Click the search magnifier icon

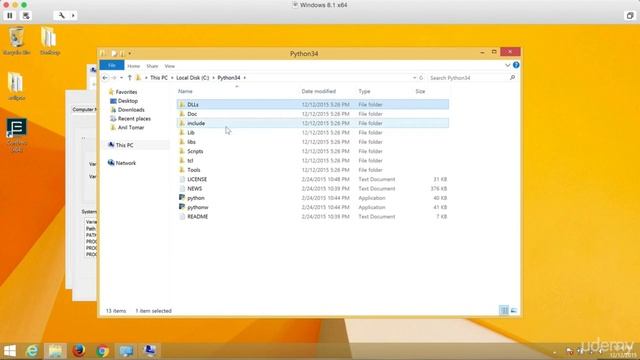pyautogui.click(x=512, y=78)
